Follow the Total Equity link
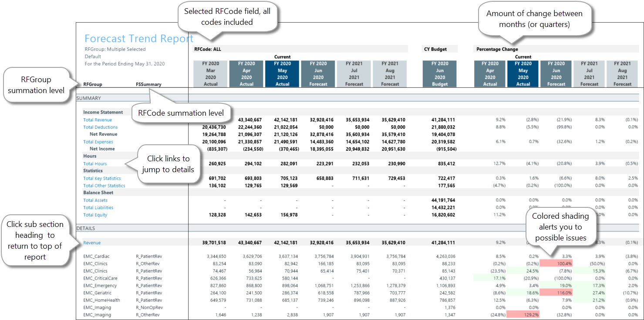Screen dimensions: 644x320 pos(95,215)
